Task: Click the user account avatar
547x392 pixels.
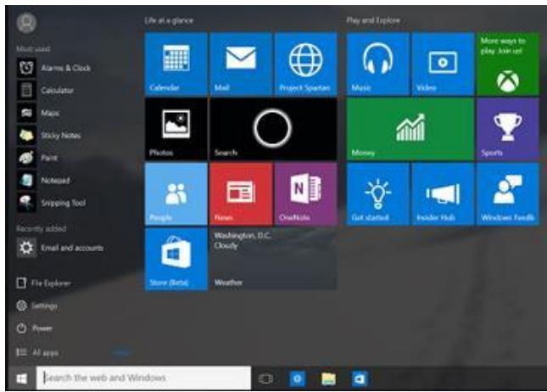Action: 26,22
